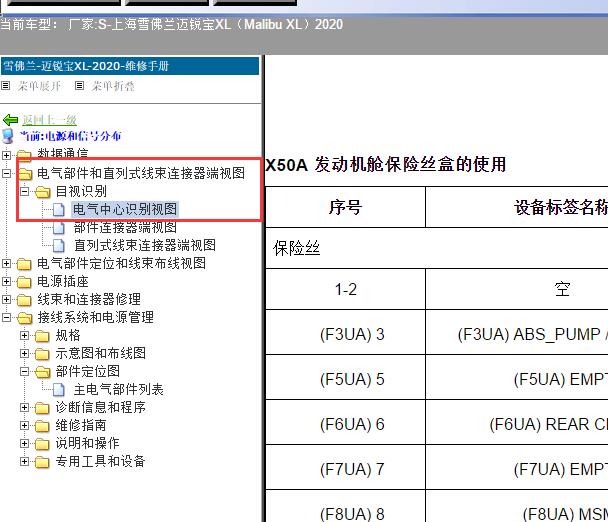Click the 目视识别 open folder icon

pyautogui.click(x=43, y=192)
